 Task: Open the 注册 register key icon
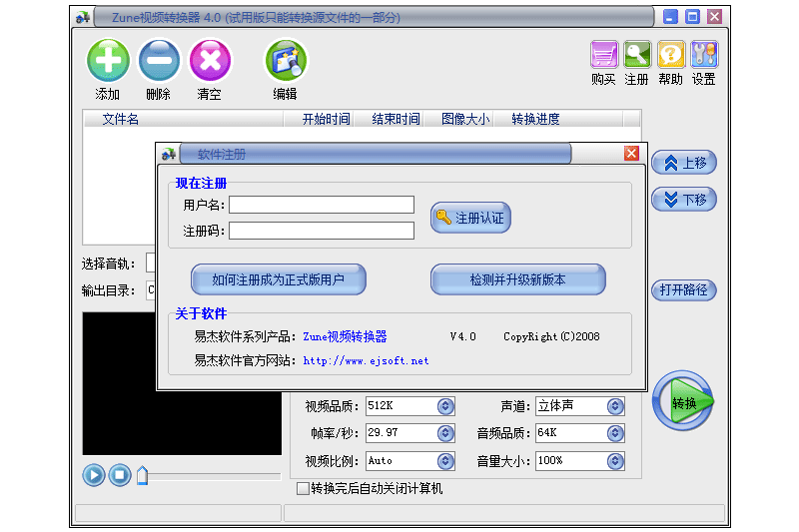(637, 55)
